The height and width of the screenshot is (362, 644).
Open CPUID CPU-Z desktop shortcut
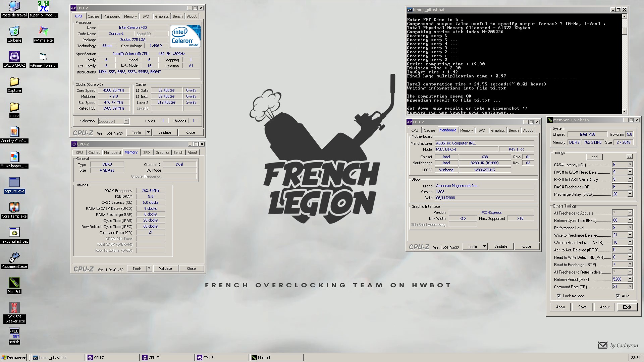click(x=14, y=59)
